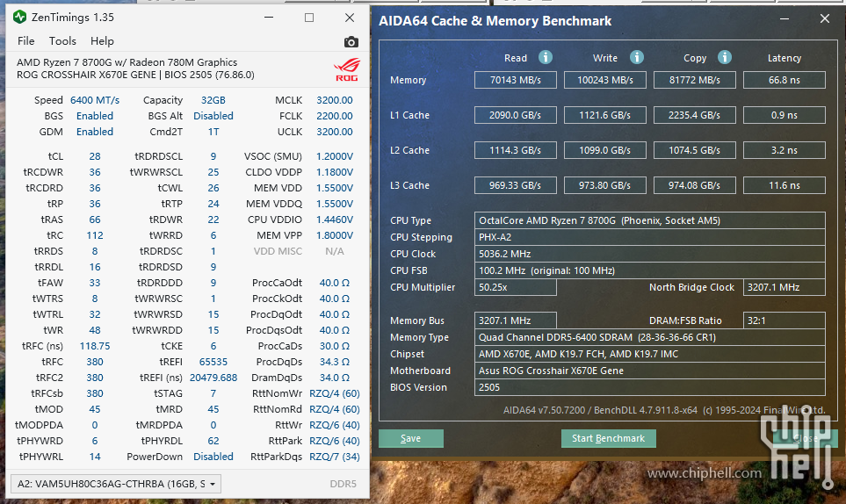Close the ZenTimings window
The height and width of the screenshot is (504, 846).
(350, 18)
